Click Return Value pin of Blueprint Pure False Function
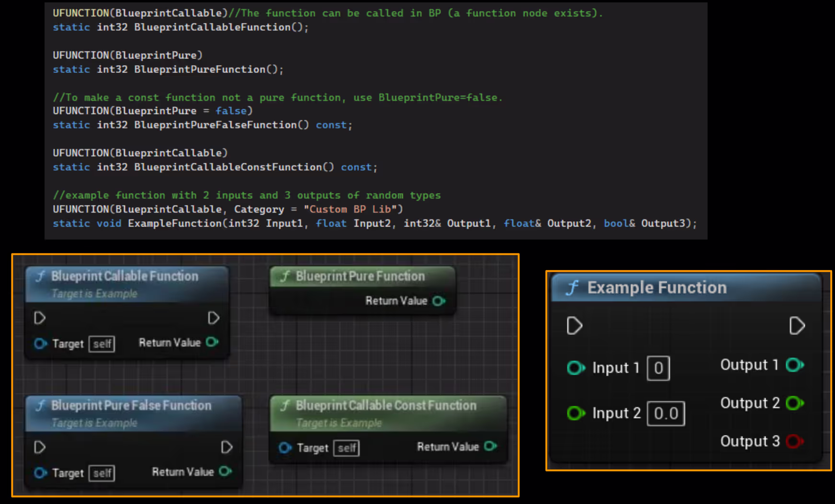 [x=225, y=471]
